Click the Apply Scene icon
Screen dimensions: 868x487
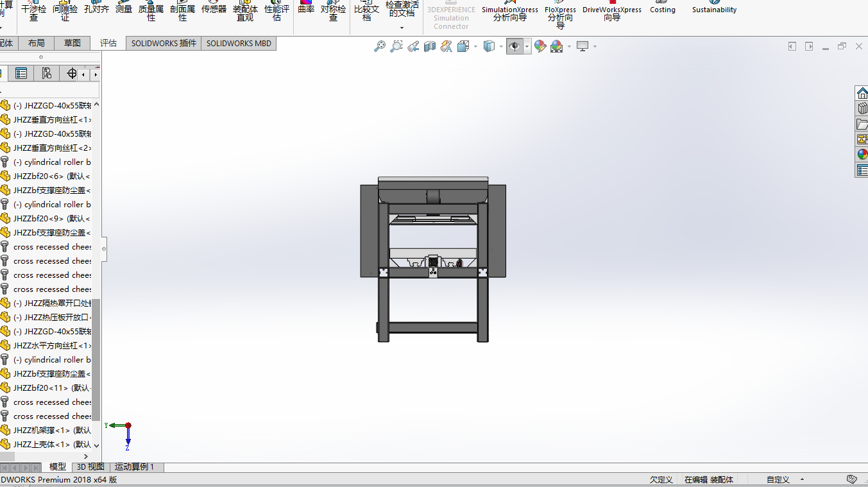(x=556, y=46)
